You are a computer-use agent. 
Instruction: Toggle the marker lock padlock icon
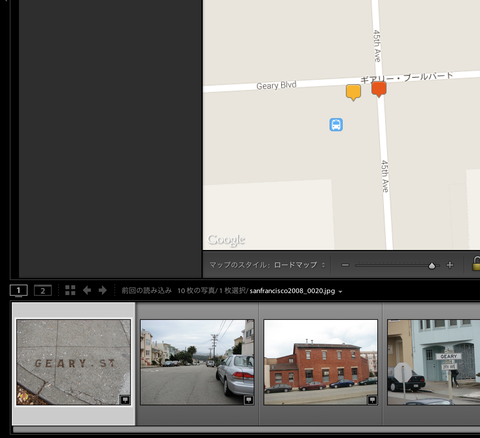476,263
